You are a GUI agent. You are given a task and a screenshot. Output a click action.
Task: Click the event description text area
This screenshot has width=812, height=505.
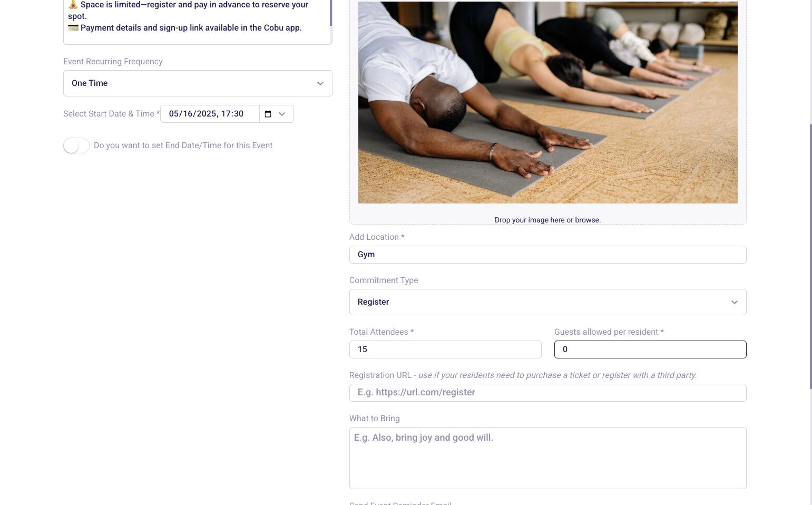point(196,22)
